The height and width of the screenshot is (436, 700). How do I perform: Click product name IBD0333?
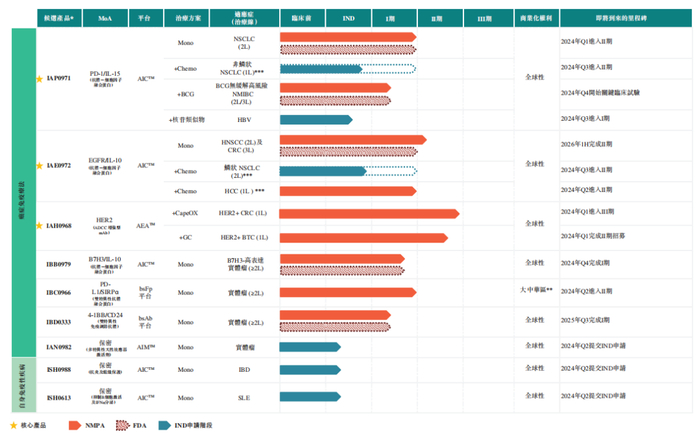tap(58, 322)
